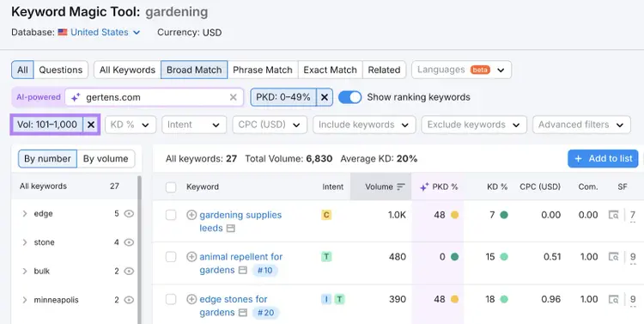Click the C intent badge for gardening supplies leeds
The image size is (644, 324).
[x=326, y=215]
